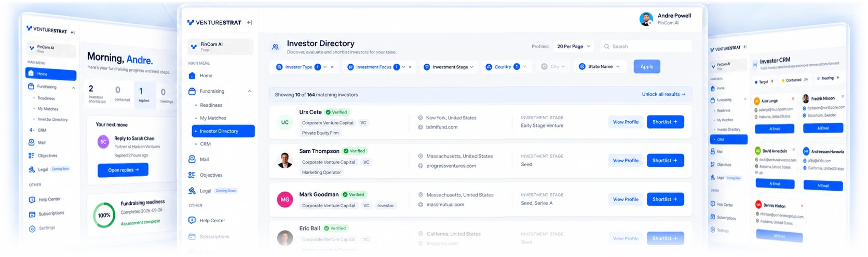
Task: Click the search magnifier icon
Action: pyautogui.click(x=606, y=47)
